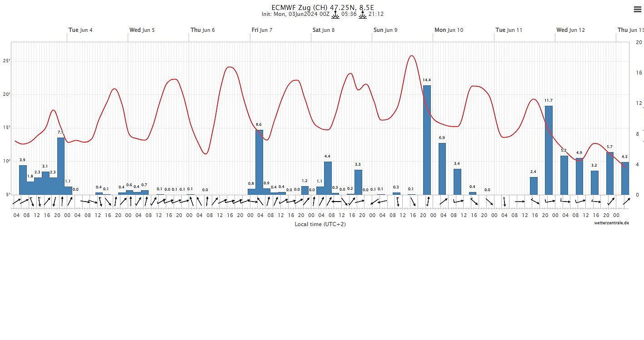Click the 'Fri Jun 7' day label
This screenshot has width=644, height=340.
(262, 30)
